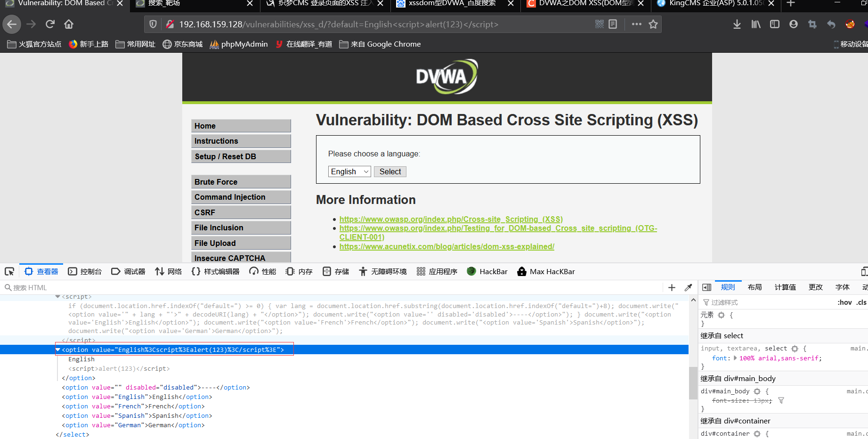Open a new browser tab

pos(791,4)
